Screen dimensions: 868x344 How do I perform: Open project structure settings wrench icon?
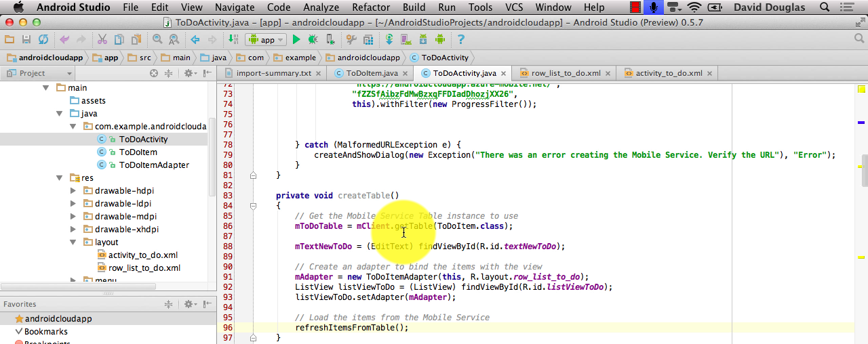coord(351,40)
